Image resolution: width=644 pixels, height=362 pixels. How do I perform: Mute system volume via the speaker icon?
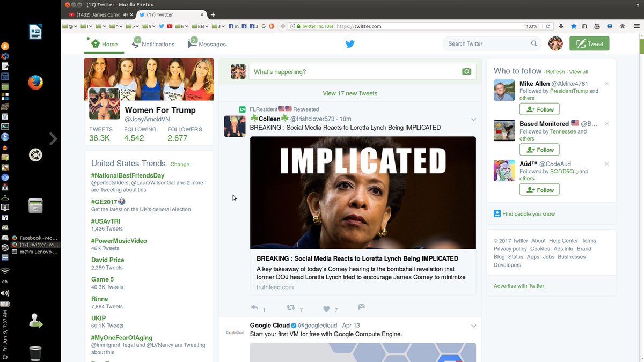pos(6,293)
